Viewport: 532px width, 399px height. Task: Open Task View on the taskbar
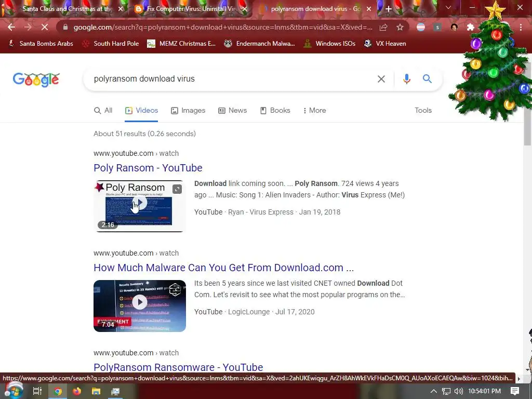point(37,391)
